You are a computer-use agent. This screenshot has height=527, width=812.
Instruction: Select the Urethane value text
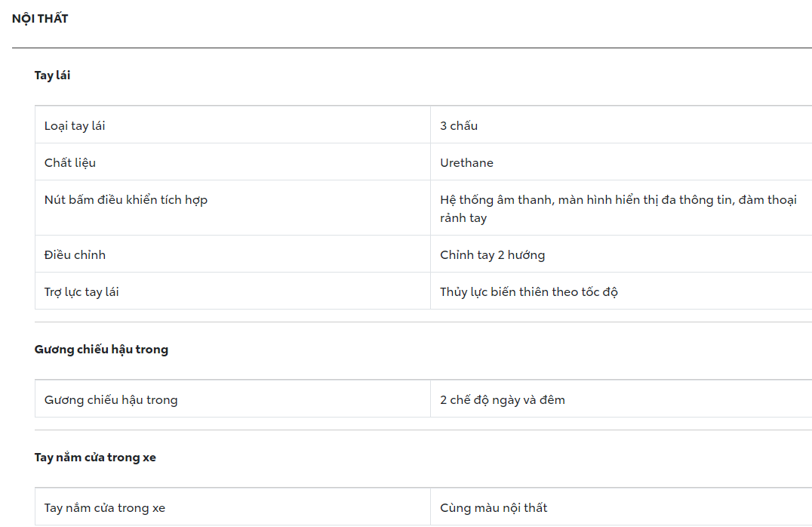pyautogui.click(x=466, y=163)
